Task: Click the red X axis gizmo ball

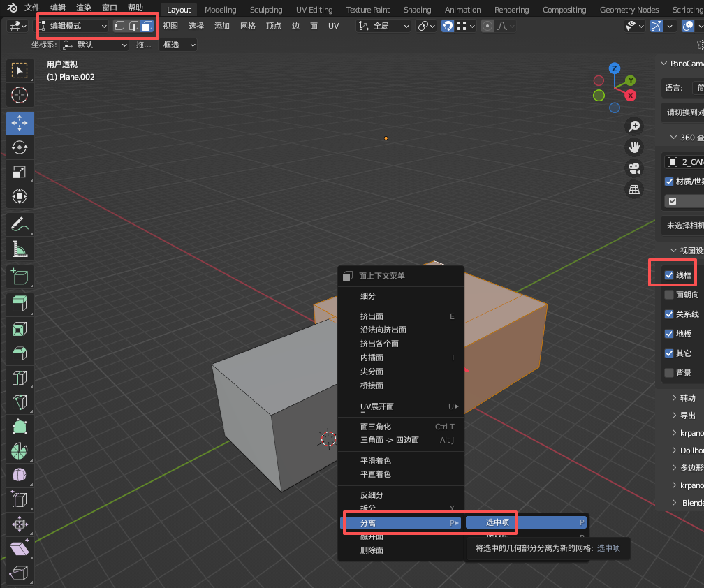Action: coord(631,95)
